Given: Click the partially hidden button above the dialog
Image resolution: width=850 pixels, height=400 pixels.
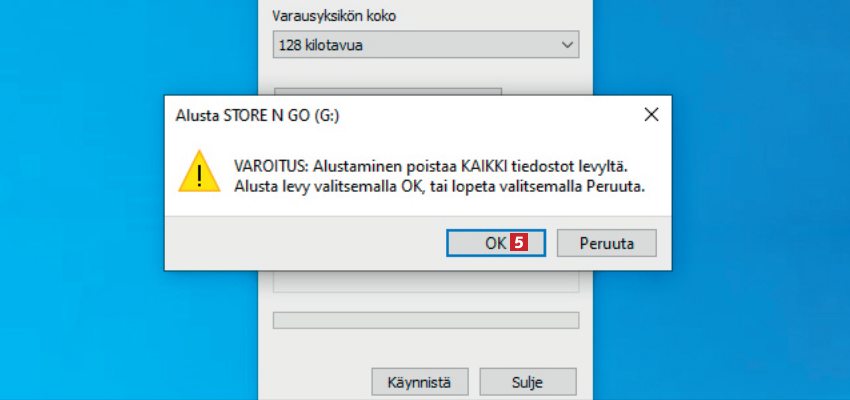Looking at the screenshot, I should (x=388, y=91).
